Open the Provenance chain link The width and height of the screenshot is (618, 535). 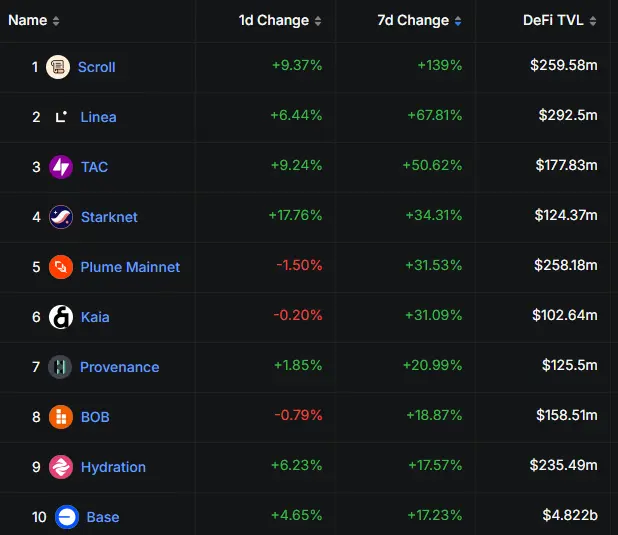tap(119, 367)
